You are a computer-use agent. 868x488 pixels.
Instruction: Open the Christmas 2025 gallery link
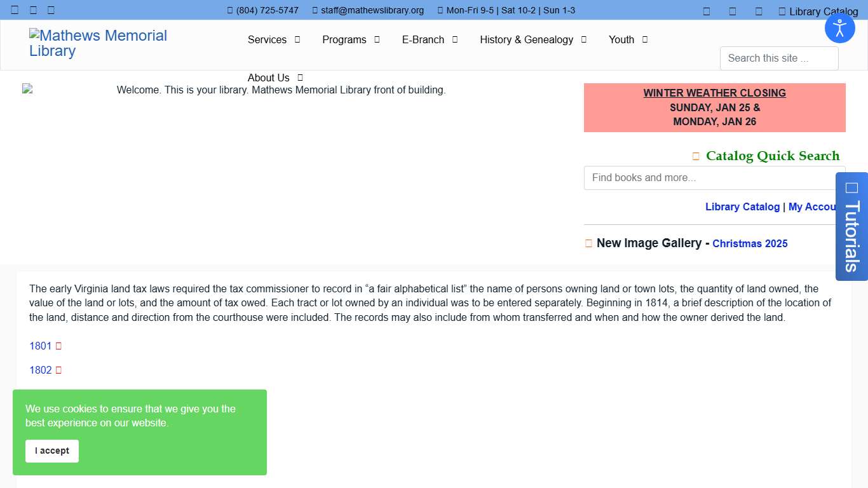750,244
